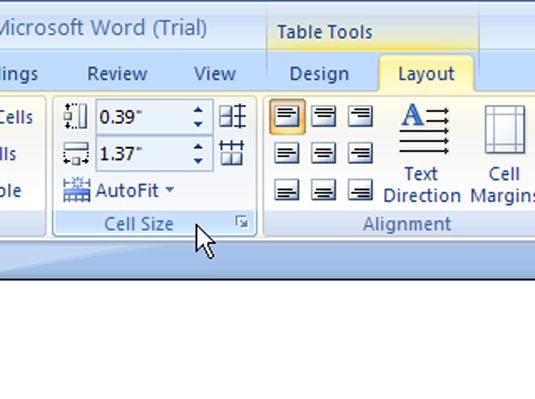This screenshot has height=399, width=535.
Task: Select Align Bottom Center alignment
Action: (x=323, y=190)
